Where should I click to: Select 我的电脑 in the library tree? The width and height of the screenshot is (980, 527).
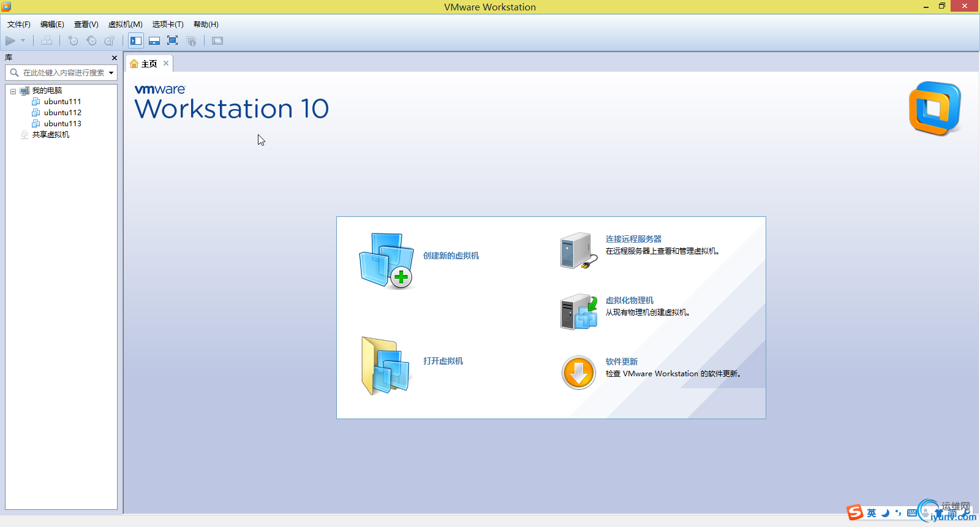point(47,91)
